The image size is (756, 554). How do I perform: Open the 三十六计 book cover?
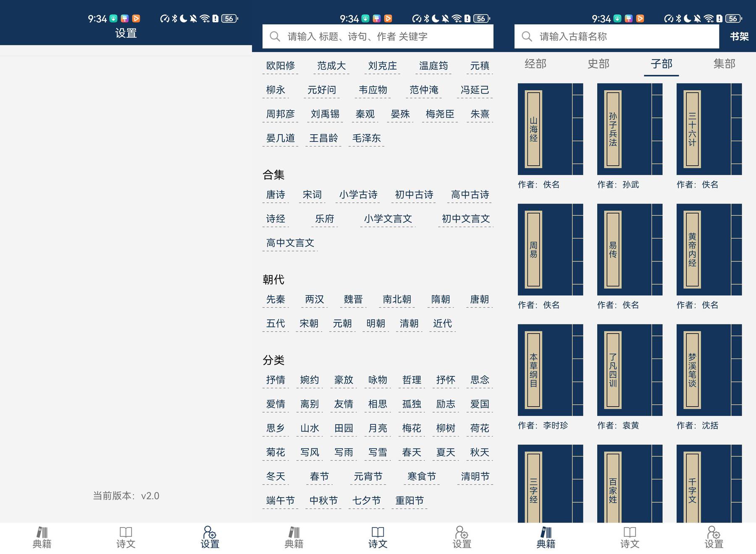pyautogui.click(x=709, y=129)
